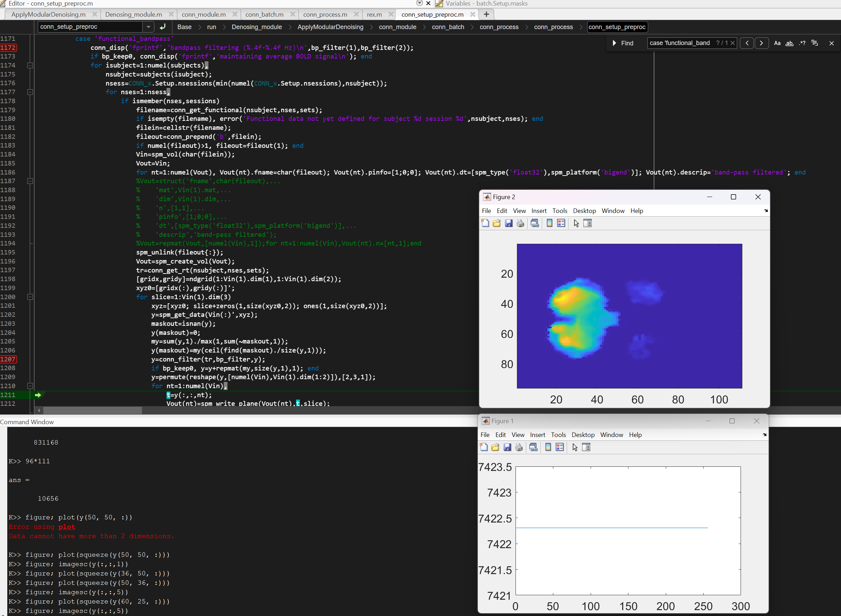Switch to the conn_batch.m editor tab

[264, 15]
